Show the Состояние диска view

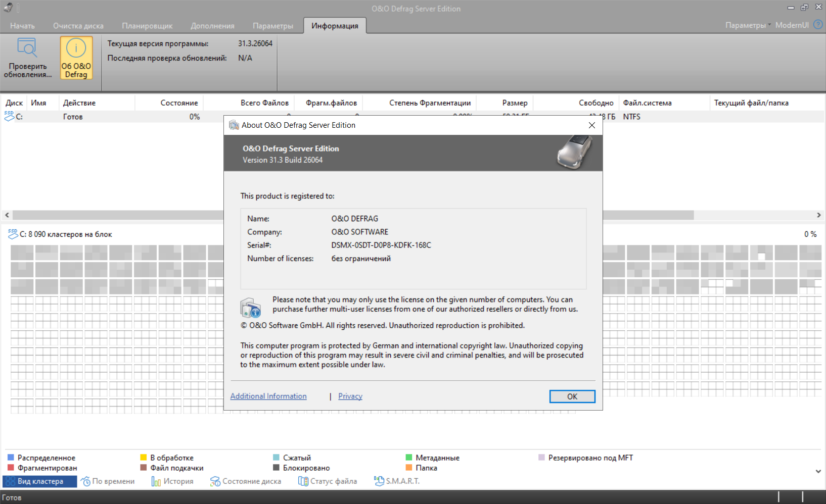(246, 481)
